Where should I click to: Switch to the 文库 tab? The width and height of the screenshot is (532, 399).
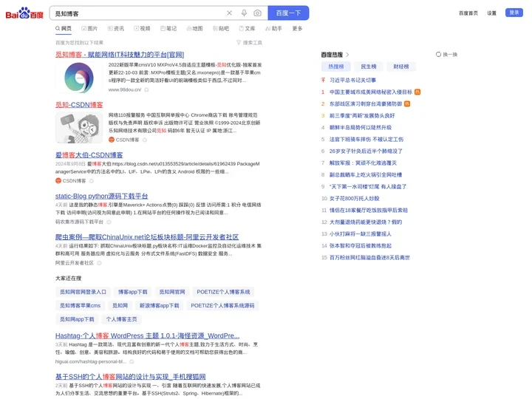(247, 29)
